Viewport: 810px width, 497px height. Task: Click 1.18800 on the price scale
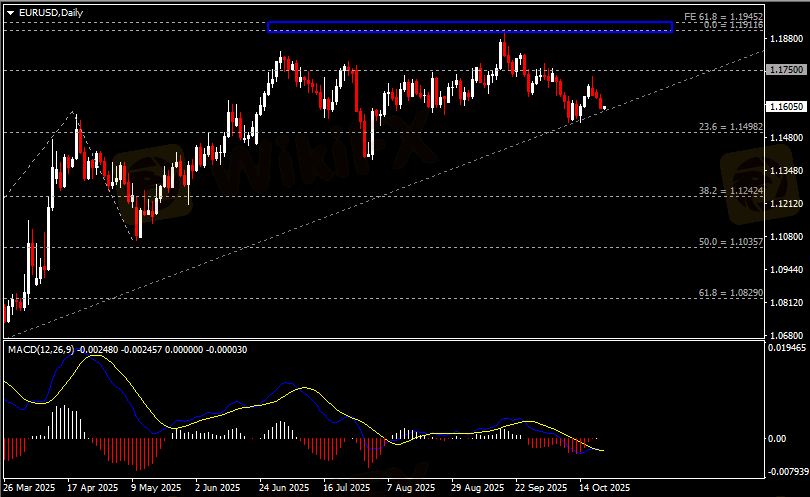(x=785, y=39)
